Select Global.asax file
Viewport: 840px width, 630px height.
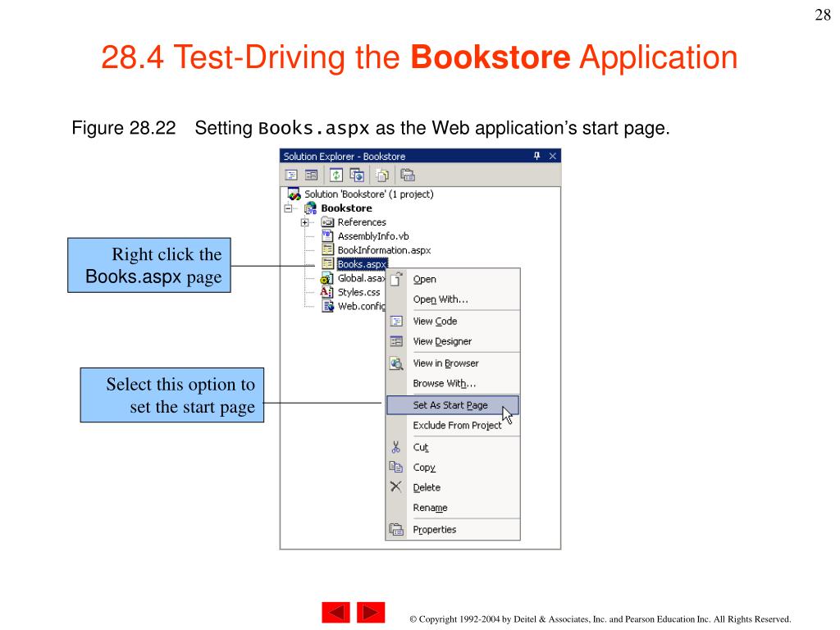pos(361,278)
